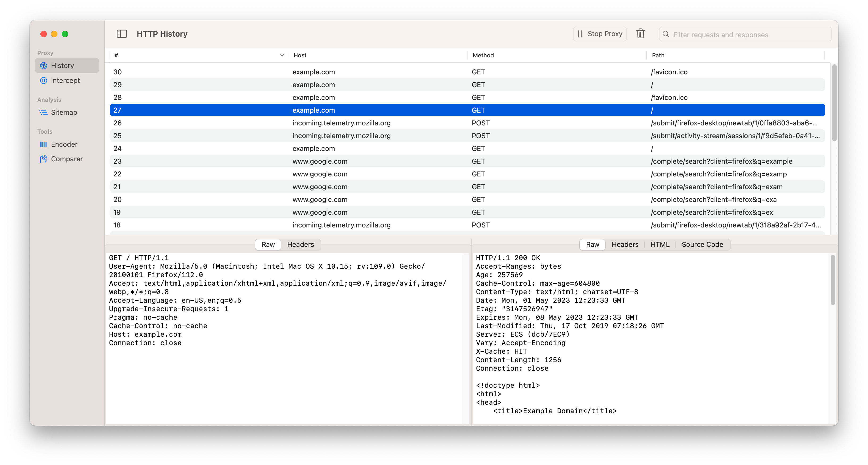The height and width of the screenshot is (465, 868).
Task: Switch request pane to Headers tab
Action: [300, 244]
